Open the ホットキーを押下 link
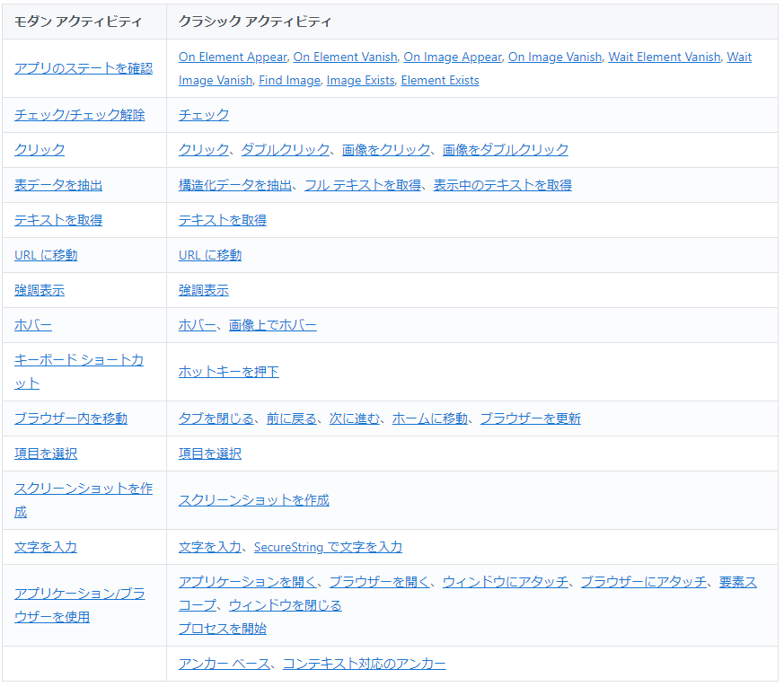 point(228,372)
